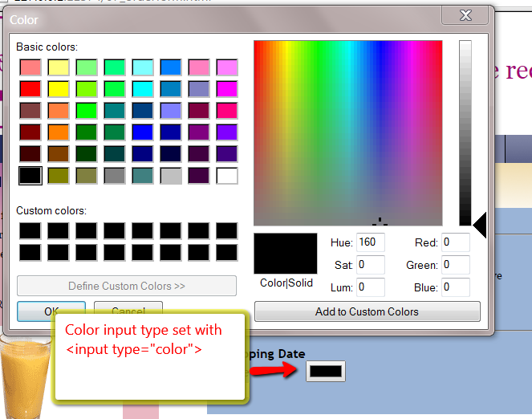Focus the Green value input box

pos(455,265)
